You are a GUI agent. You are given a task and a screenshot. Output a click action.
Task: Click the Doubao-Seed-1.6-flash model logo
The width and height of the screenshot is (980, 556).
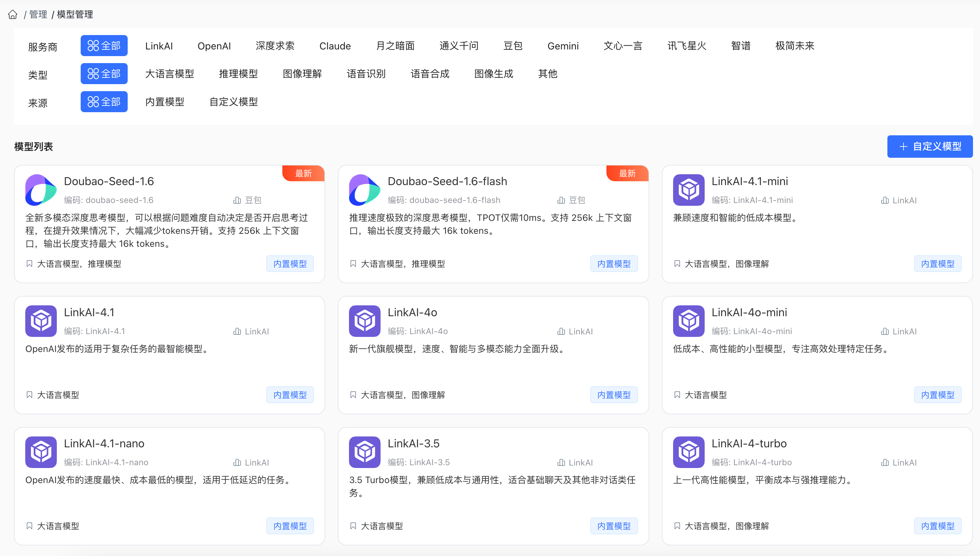pos(364,190)
